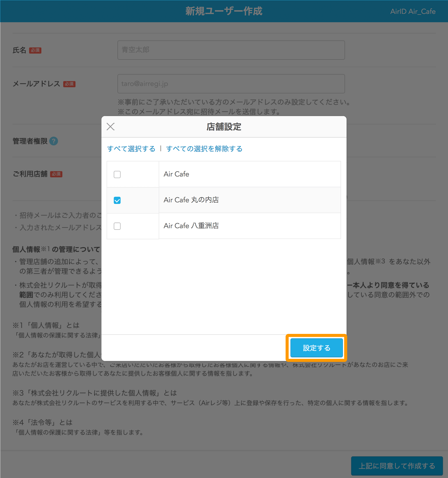
Task: Click すべての選択を解除する link
Action: click(204, 149)
